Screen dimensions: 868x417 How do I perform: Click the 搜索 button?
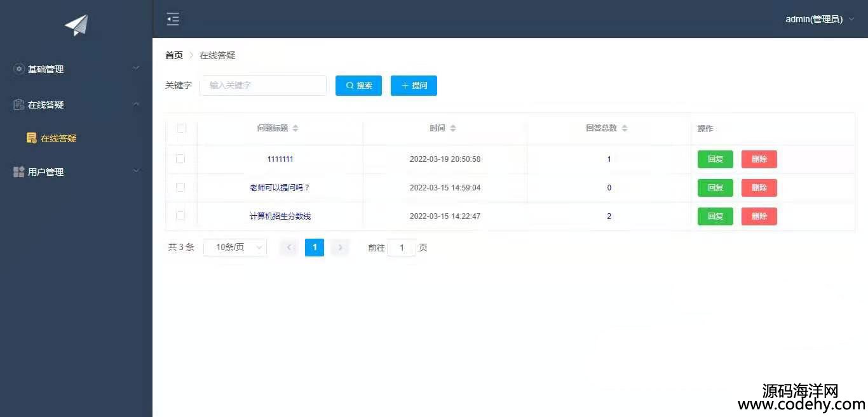coord(358,86)
